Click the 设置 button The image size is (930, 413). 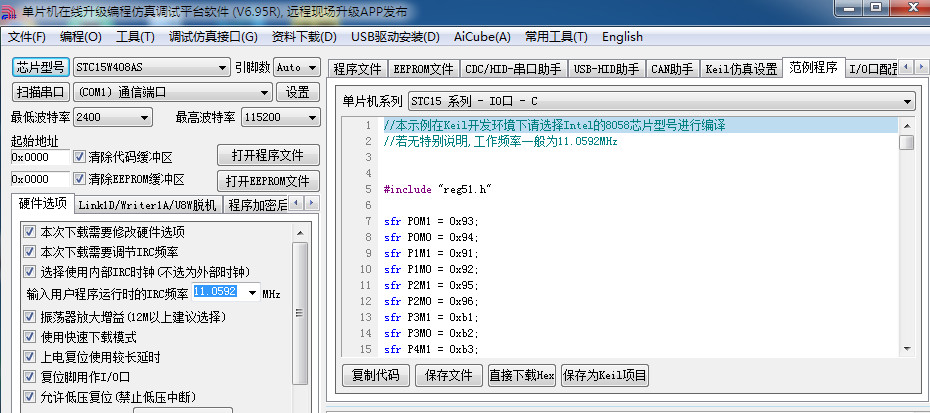click(x=298, y=92)
